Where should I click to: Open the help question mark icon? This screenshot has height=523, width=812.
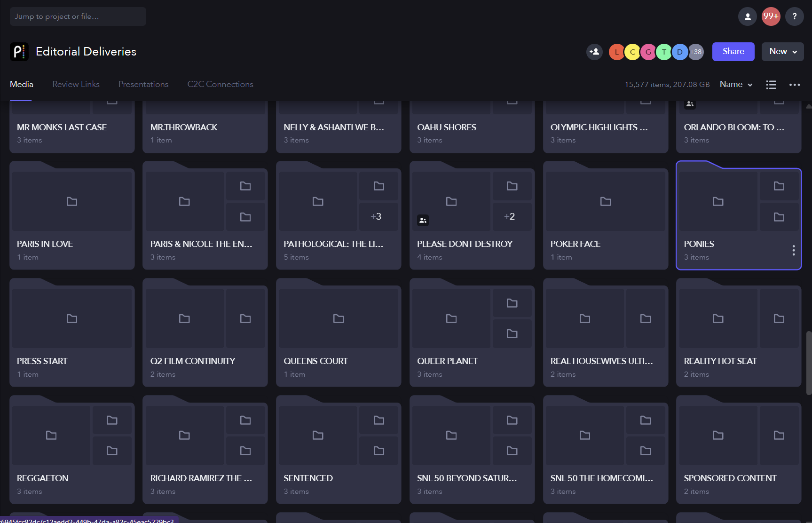[794, 16]
